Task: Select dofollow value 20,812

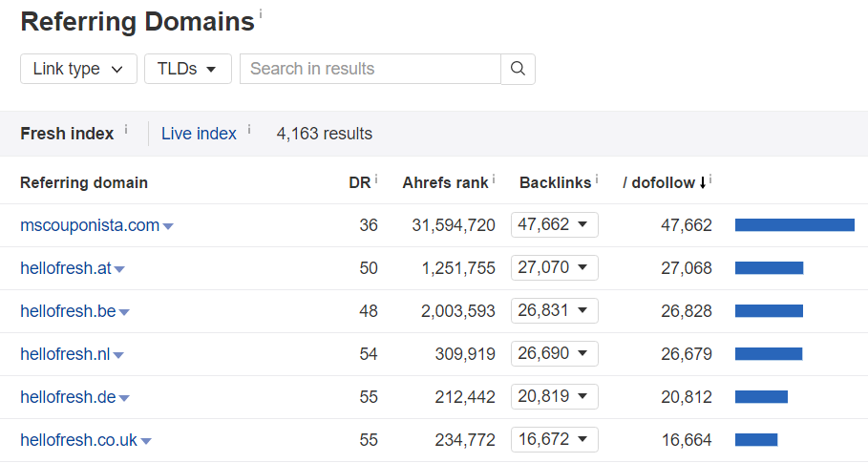Action: pyautogui.click(x=687, y=397)
